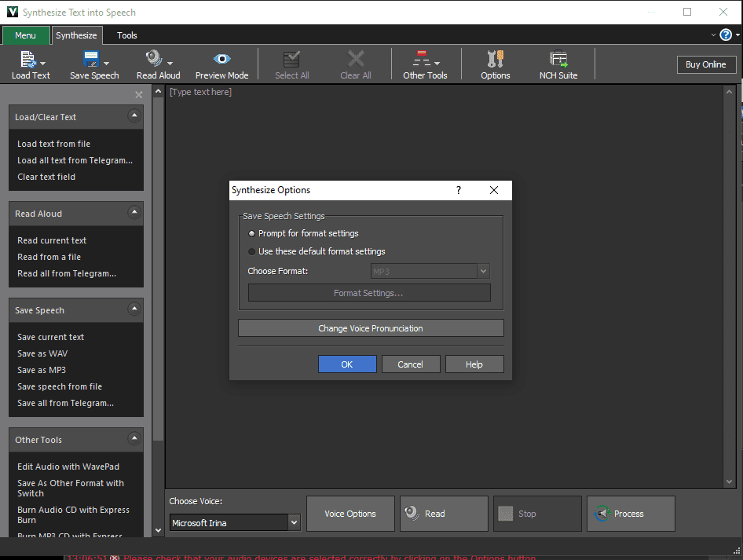Open the NCH Suite icon
This screenshot has width=743, height=560.
558,59
